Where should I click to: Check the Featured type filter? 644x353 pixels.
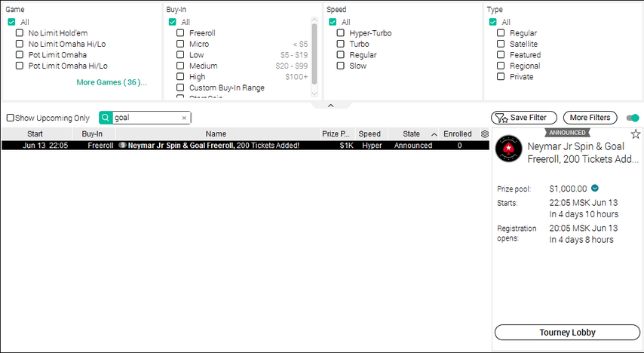501,54
